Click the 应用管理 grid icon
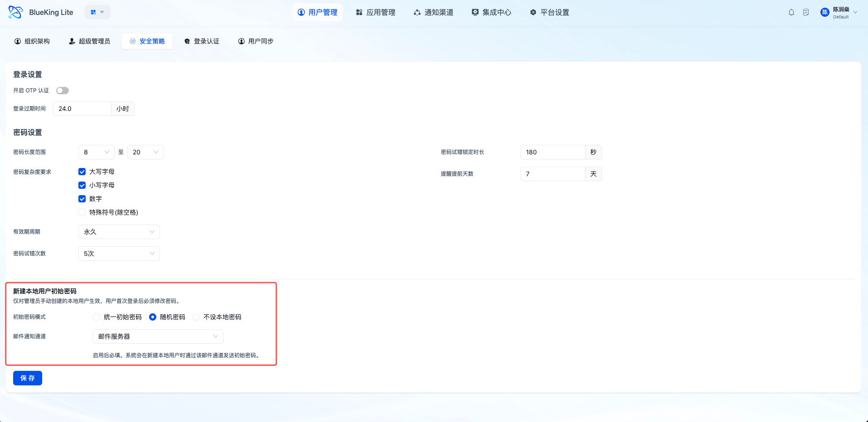The image size is (868, 422). (x=359, y=12)
